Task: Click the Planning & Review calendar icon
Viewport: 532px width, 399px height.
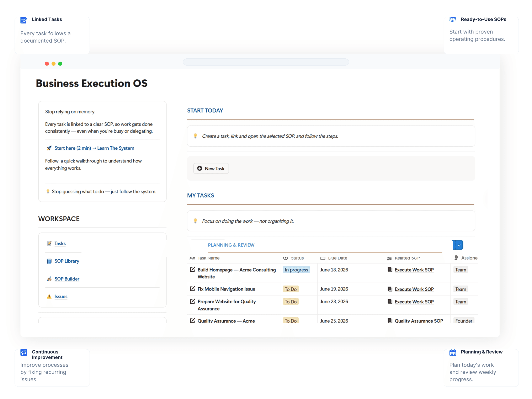Action: pyautogui.click(x=453, y=353)
